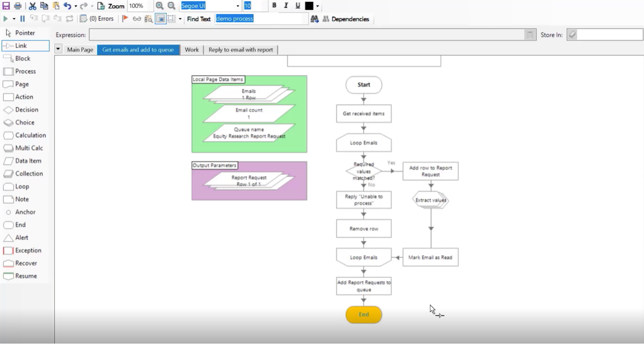Select the Decision stage tool
This screenshot has height=345, width=644.
tap(26, 109)
